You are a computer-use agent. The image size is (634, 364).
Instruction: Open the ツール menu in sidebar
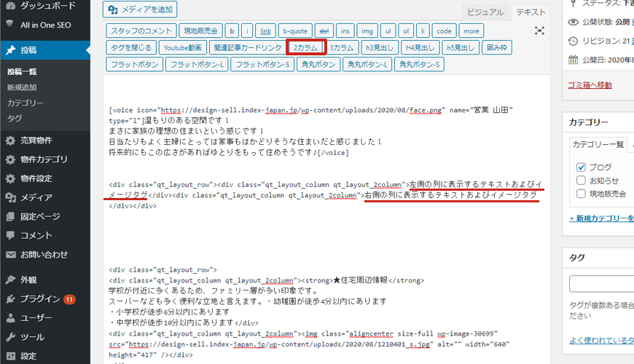[x=32, y=337]
